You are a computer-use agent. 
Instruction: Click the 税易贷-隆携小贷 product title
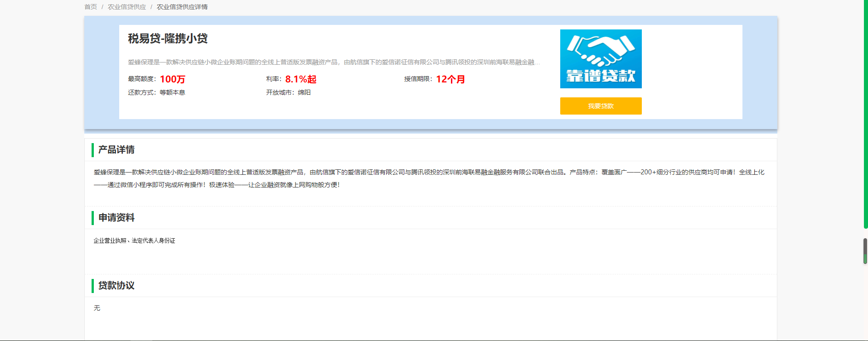[168, 38]
